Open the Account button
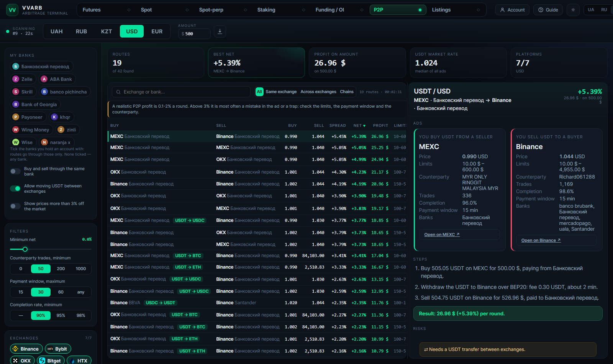The width and height of the screenshot is (613, 364). 512,10
